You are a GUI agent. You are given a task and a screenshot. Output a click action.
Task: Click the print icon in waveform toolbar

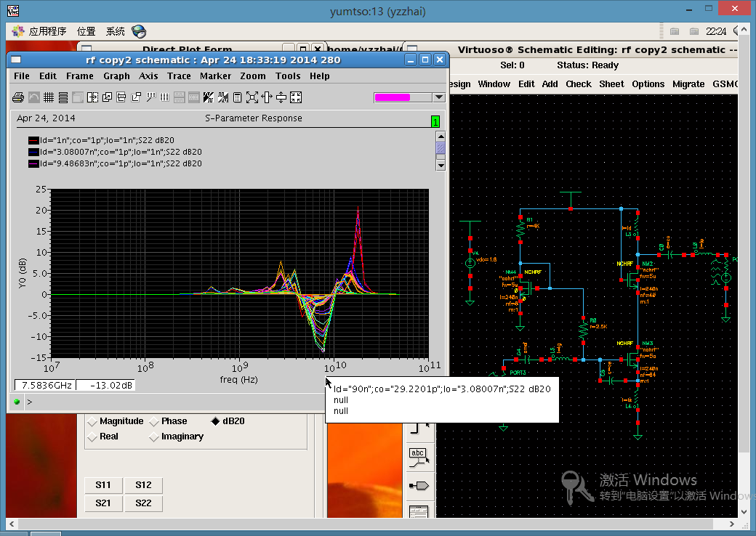(20, 97)
